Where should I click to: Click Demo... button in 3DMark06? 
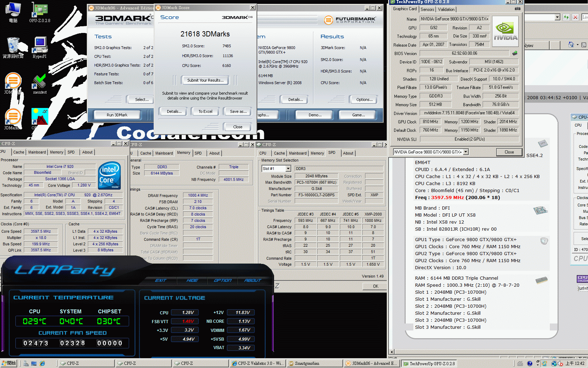tap(315, 115)
